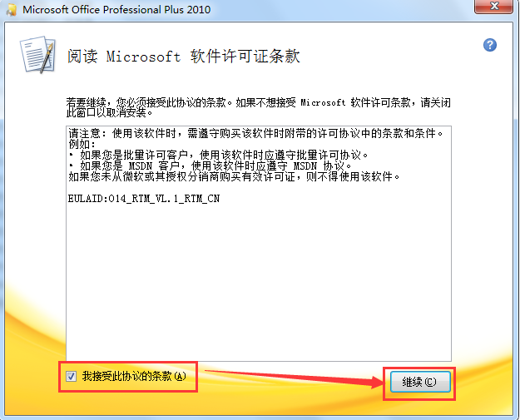Close the Office 2010 setup window
520x420 pixels.
(494, 6)
